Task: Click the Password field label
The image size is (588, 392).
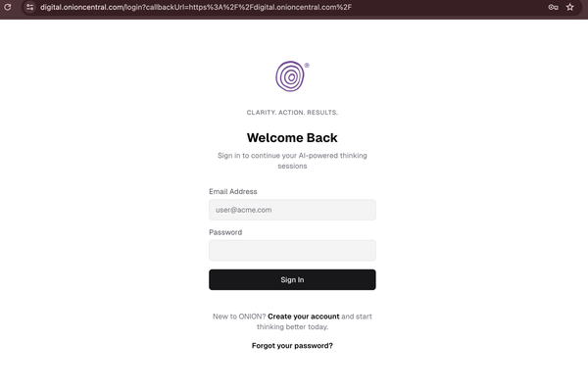Action: (x=225, y=232)
